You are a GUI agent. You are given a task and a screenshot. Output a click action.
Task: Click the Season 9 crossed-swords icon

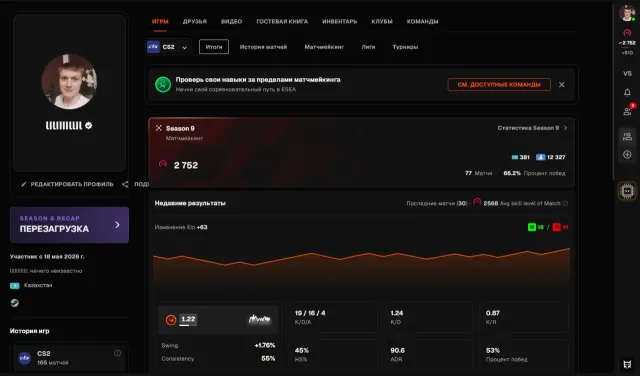point(159,128)
